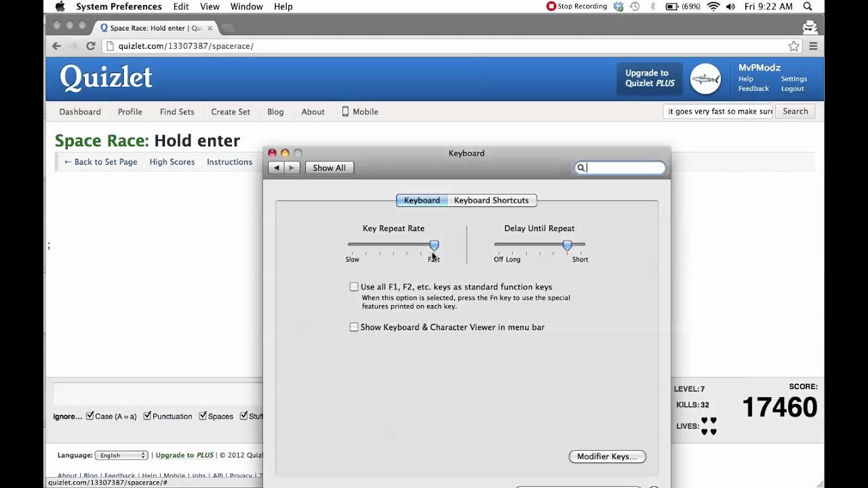View the High Scores link
868x488 pixels.
[172, 162]
